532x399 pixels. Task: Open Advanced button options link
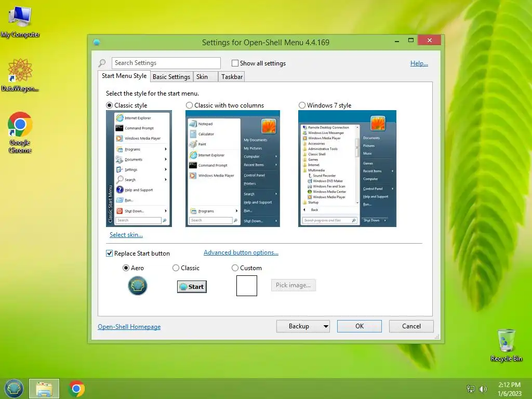pyautogui.click(x=241, y=252)
